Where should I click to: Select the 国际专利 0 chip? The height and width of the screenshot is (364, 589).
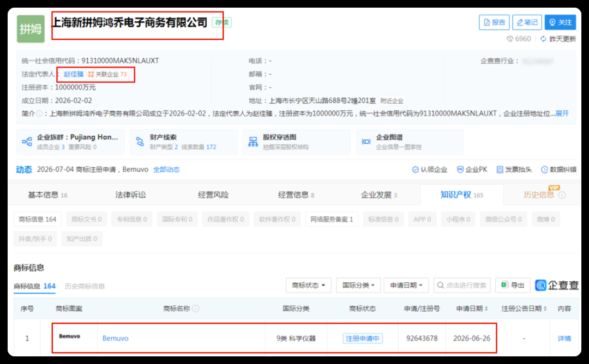[177, 219]
